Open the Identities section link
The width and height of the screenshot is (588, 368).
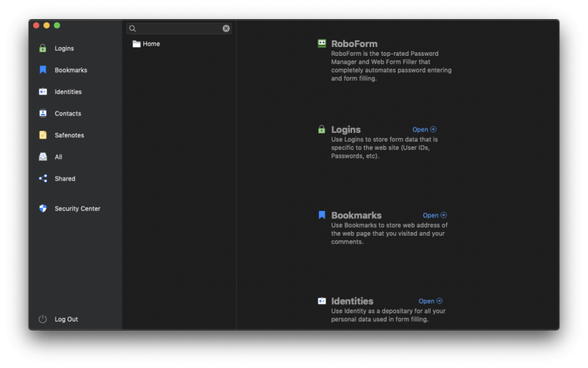click(431, 301)
